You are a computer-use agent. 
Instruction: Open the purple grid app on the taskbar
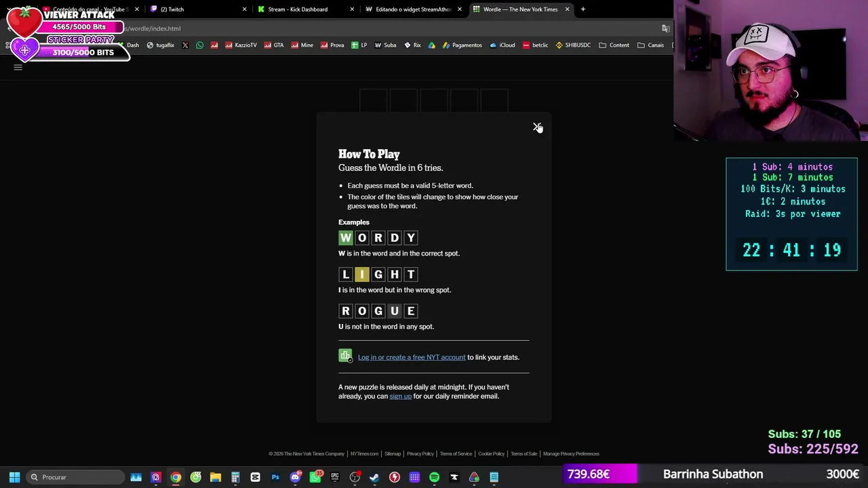[x=414, y=477]
